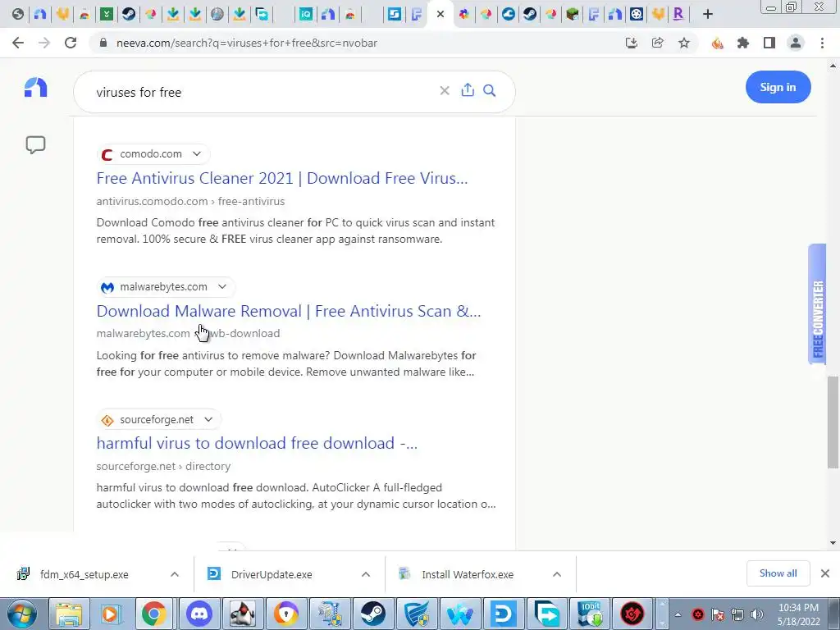Screen dimensions: 840x630
Task: Click the Neeva logo in the sidebar
Action: coord(36,87)
